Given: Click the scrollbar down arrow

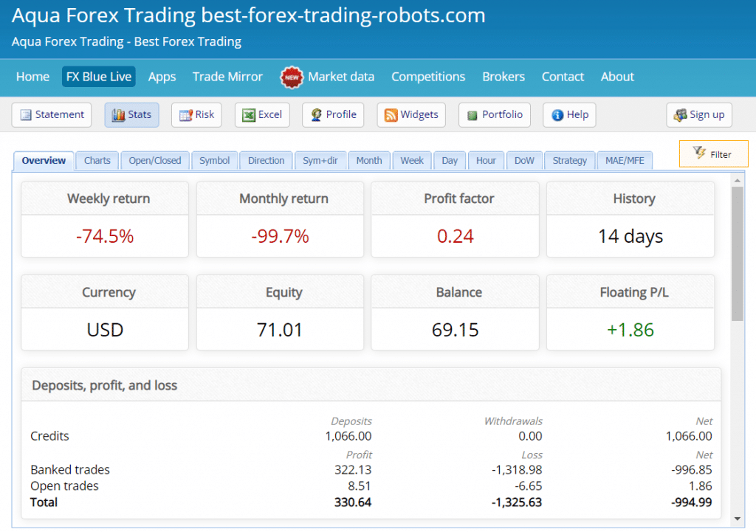Looking at the screenshot, I should coord(737,519).
